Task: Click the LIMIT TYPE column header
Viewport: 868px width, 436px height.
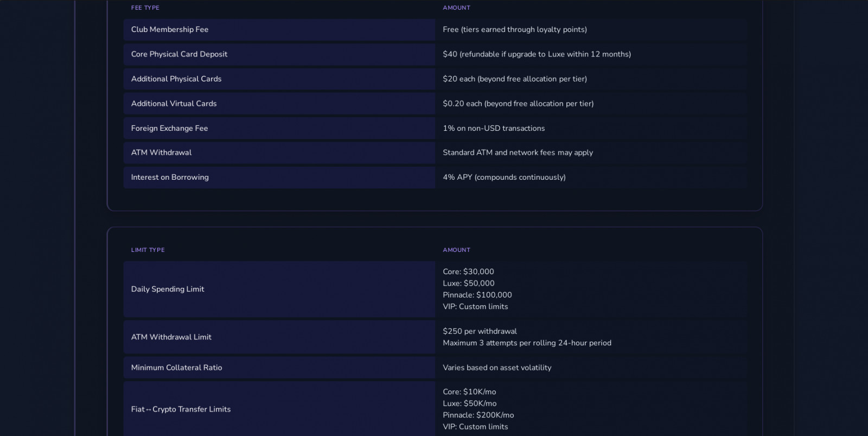Action: 148,250
